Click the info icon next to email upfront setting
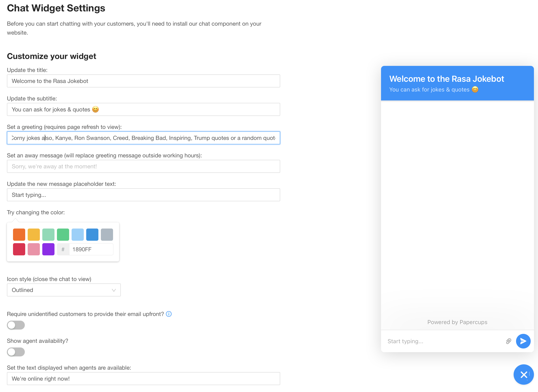The width and height of the screenshot is (538, 392). (169, 314)
